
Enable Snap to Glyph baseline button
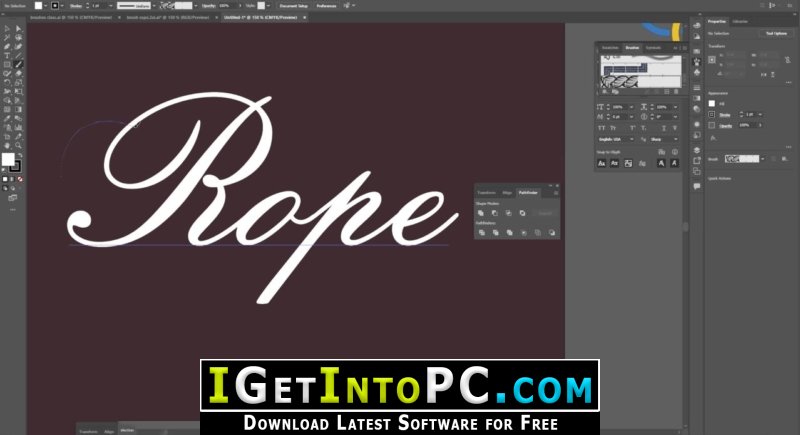(x=602, y=163)
